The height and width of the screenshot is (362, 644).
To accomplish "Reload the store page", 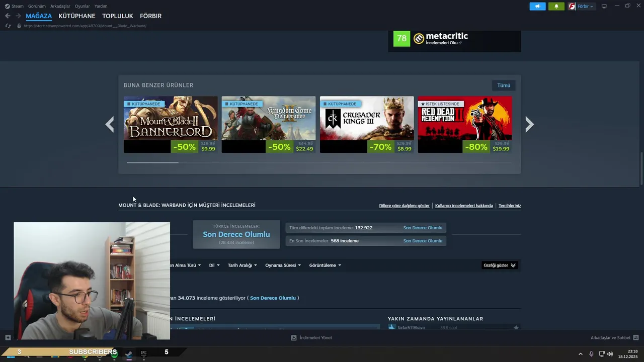I will point(8,26).
